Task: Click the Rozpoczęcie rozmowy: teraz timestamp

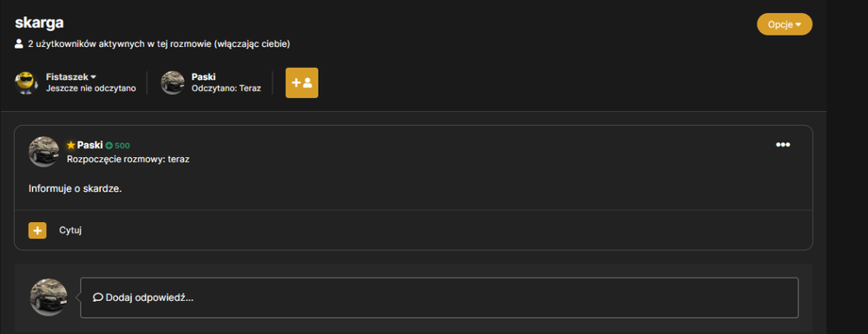Action: click(x=128, y=160)
